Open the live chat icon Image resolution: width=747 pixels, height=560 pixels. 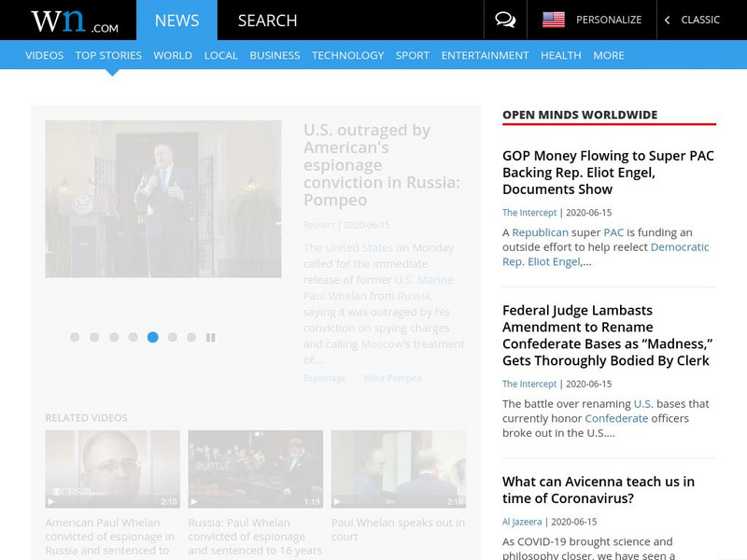[504, 20]
